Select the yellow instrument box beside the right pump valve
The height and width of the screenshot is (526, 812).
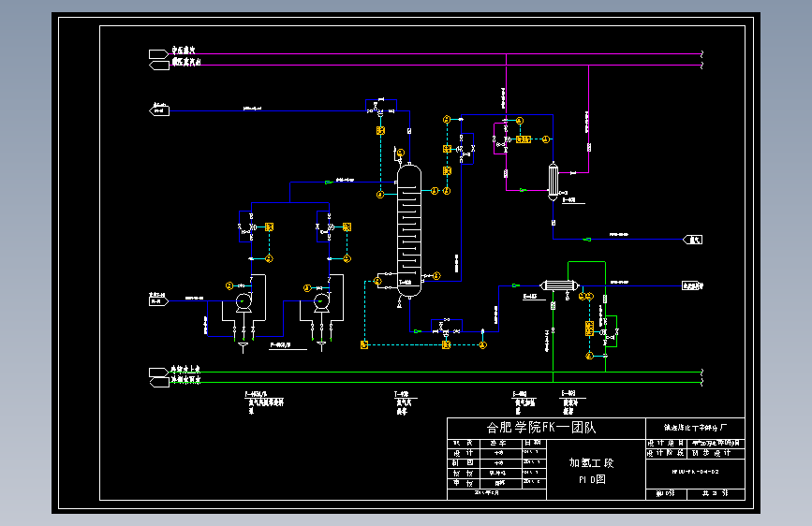(x=347, y=227)
